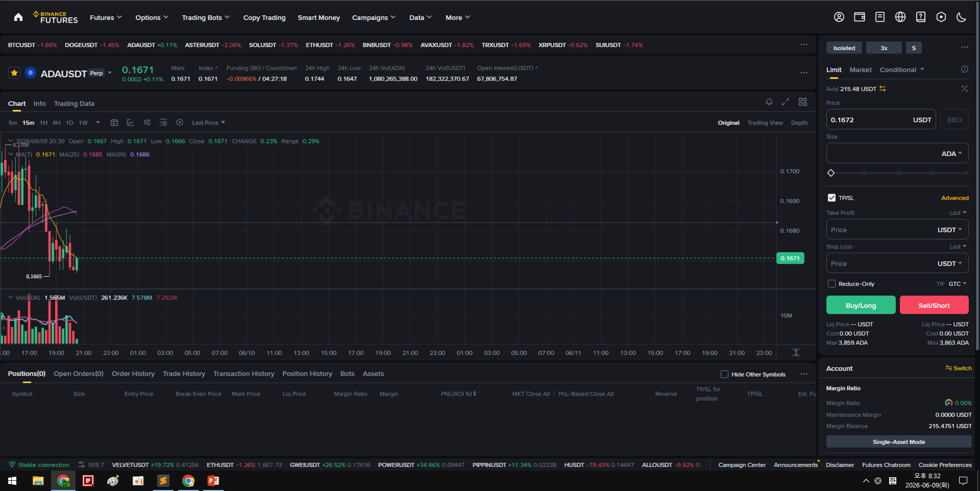Check Hide Other Symbols

tap(725, 374)
